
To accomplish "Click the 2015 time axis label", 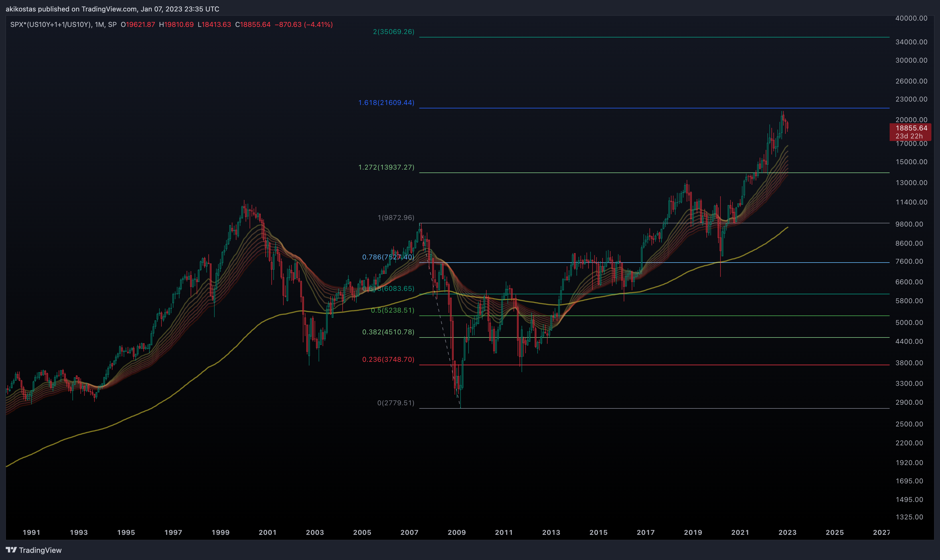I will (x=598, y=533).
